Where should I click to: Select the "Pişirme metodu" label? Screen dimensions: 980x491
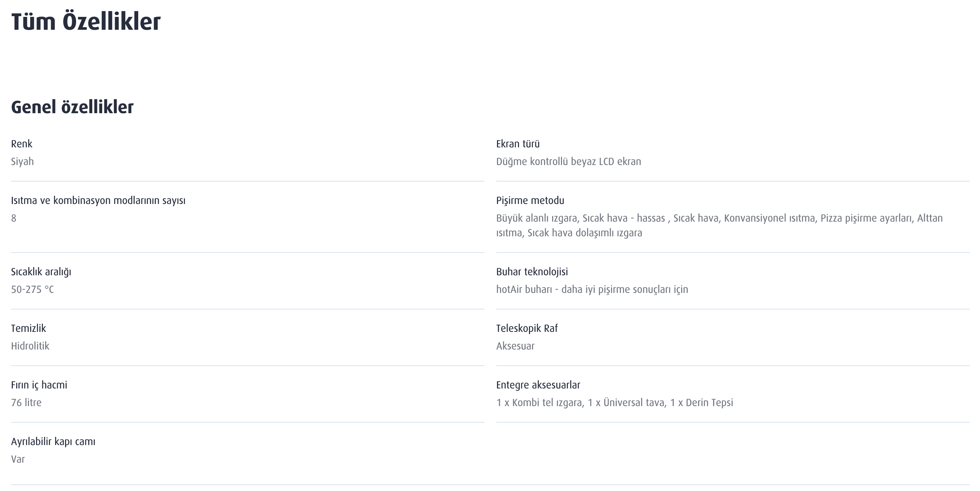pos(530,200)
